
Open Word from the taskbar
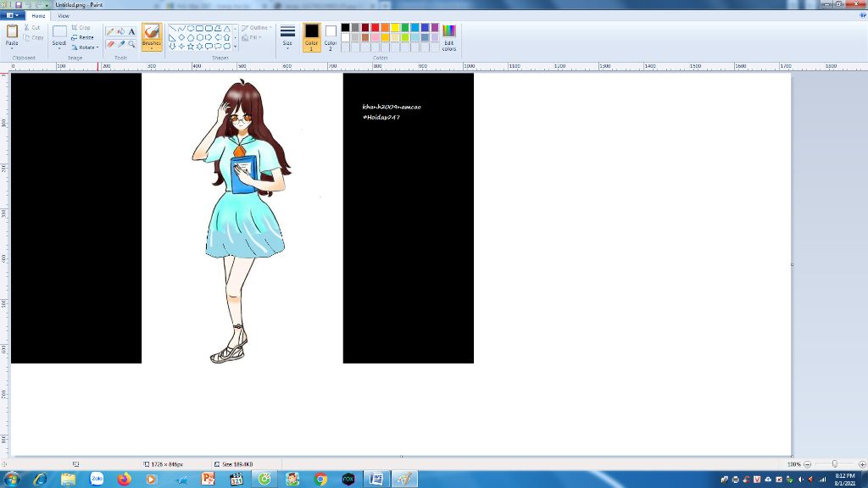point(376,480)
